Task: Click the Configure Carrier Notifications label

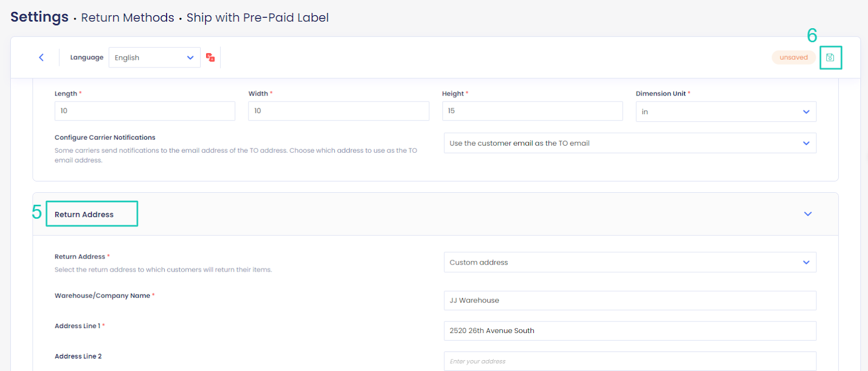Action: click(105, 137)
